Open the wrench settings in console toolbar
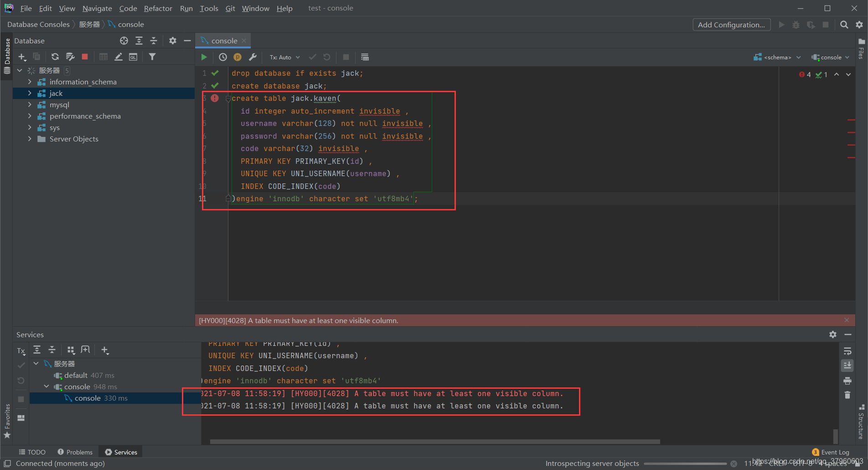This screenshot has height=470, width=868. point(253,57)
